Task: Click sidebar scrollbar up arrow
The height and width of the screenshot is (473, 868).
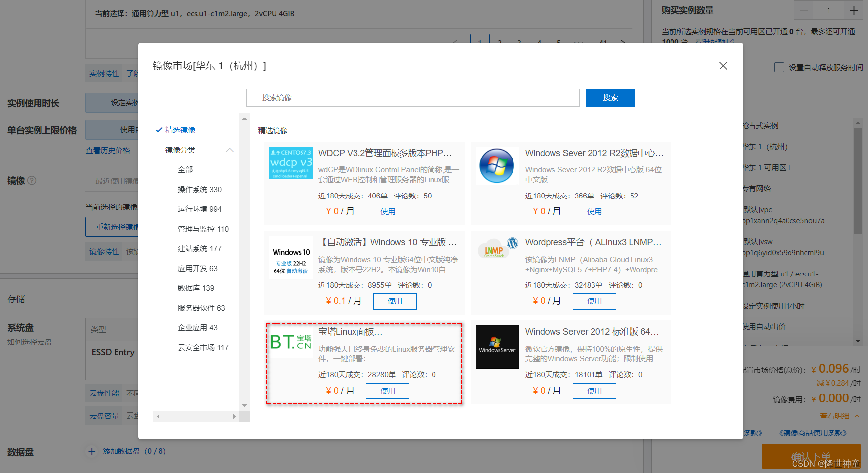Action: [244, 119]
